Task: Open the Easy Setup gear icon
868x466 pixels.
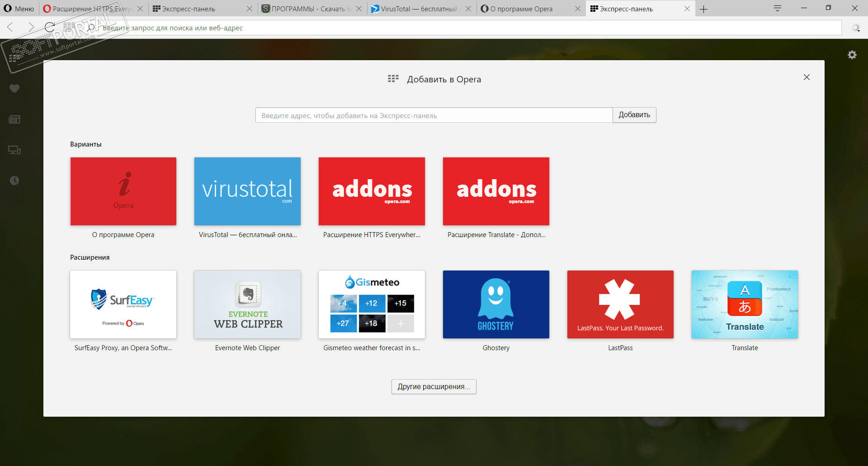Action: (x=852, y=55)
